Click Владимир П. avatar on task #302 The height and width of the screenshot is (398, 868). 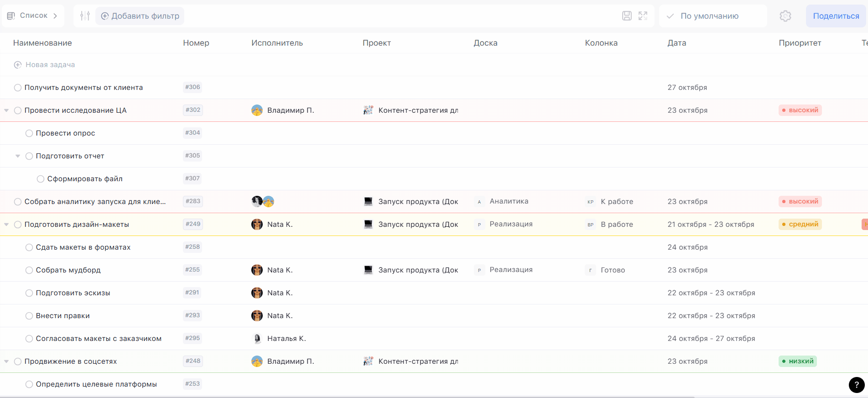pyautogui.click(x=257, y=110)
